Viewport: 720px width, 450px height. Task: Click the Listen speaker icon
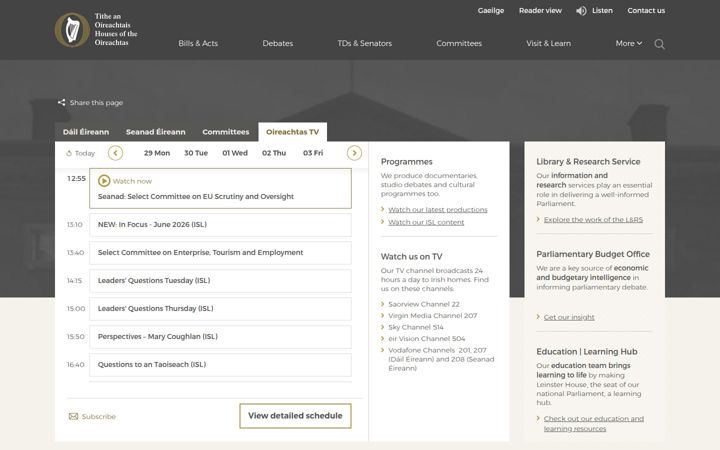581,11
